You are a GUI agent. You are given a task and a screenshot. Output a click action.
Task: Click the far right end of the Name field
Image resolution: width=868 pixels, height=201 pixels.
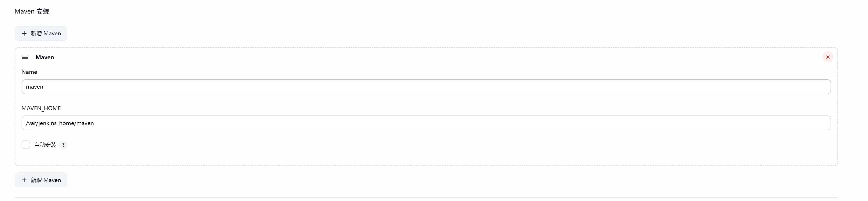point(822,87)
